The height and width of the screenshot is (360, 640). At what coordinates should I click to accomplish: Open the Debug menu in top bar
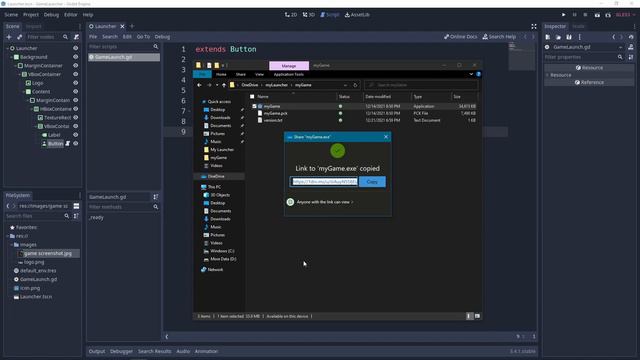click(x=51, y=15)
